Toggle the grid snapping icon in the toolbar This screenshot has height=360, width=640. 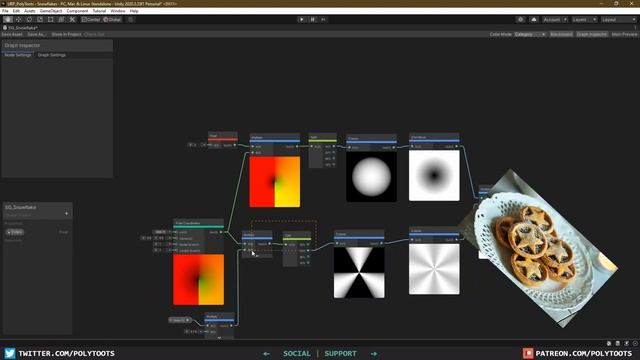point(131,20)
